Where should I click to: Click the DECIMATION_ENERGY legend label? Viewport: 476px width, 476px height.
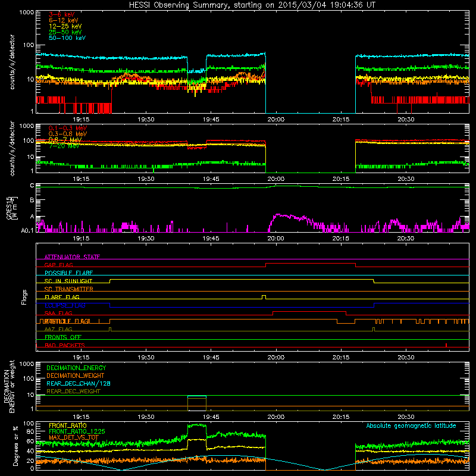(76, 368)
